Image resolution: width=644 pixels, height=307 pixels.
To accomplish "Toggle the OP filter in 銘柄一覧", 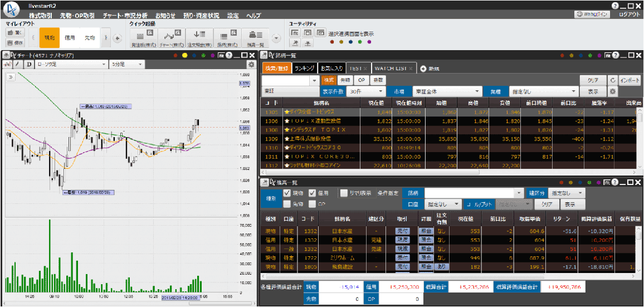I will 361,80.
